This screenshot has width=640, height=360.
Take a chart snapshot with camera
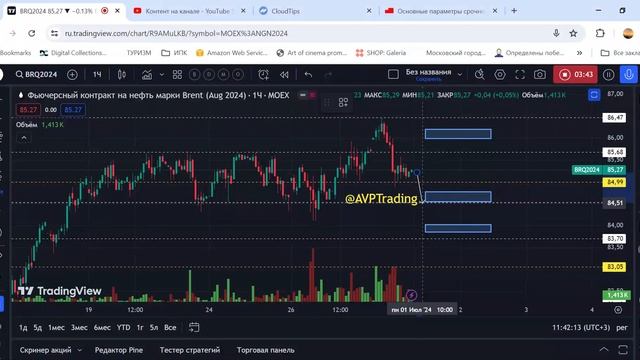pos(540,74)
